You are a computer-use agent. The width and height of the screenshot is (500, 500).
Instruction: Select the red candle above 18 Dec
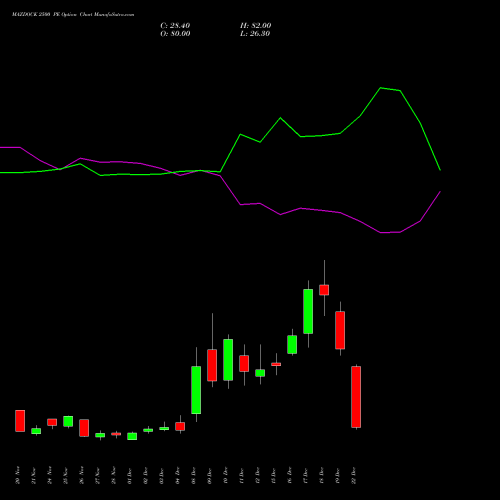pos(324,290)
